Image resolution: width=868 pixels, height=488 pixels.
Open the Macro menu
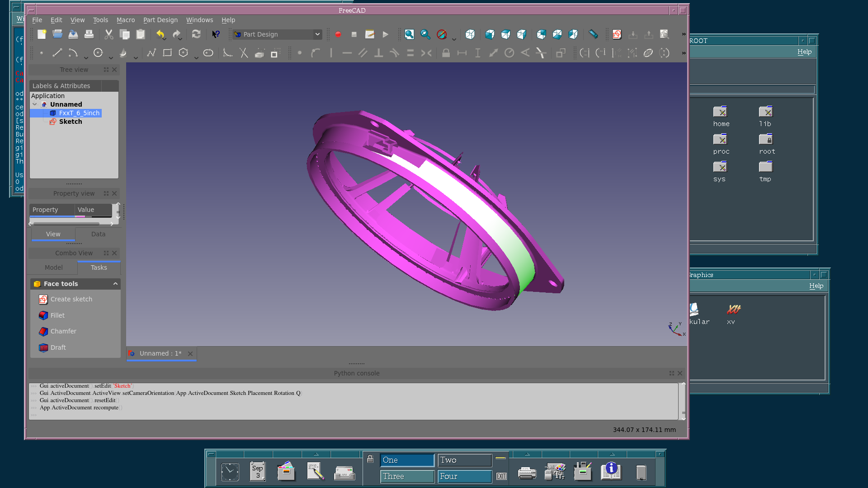[x=126, y=20]
